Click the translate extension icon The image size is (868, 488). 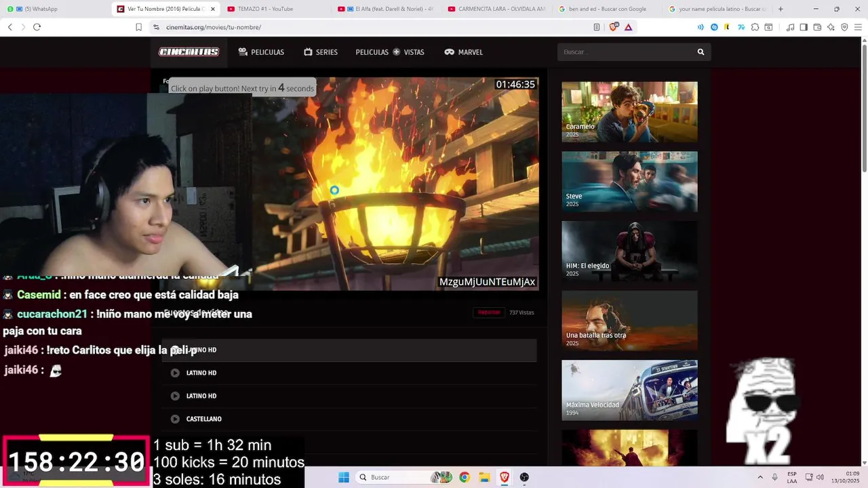coord(741,27)
